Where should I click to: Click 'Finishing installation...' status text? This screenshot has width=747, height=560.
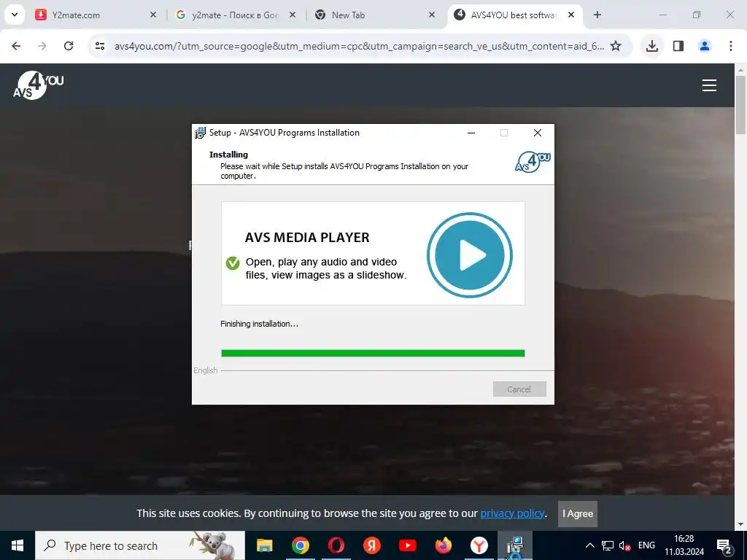point(259,324)
